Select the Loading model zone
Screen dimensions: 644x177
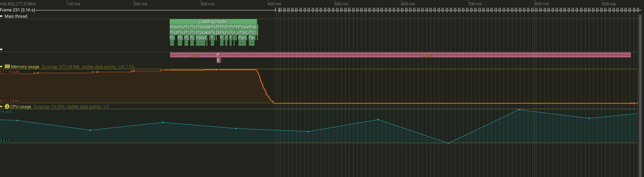click(x=213, y=22)
